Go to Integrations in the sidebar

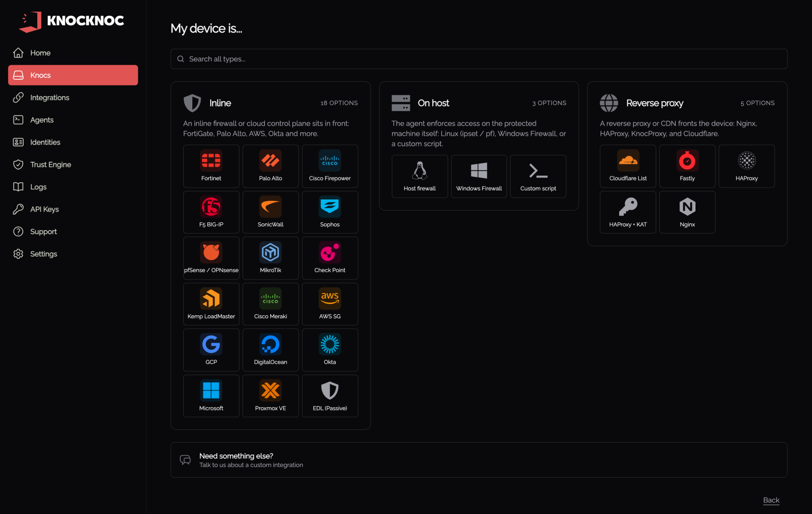(73, 97)
